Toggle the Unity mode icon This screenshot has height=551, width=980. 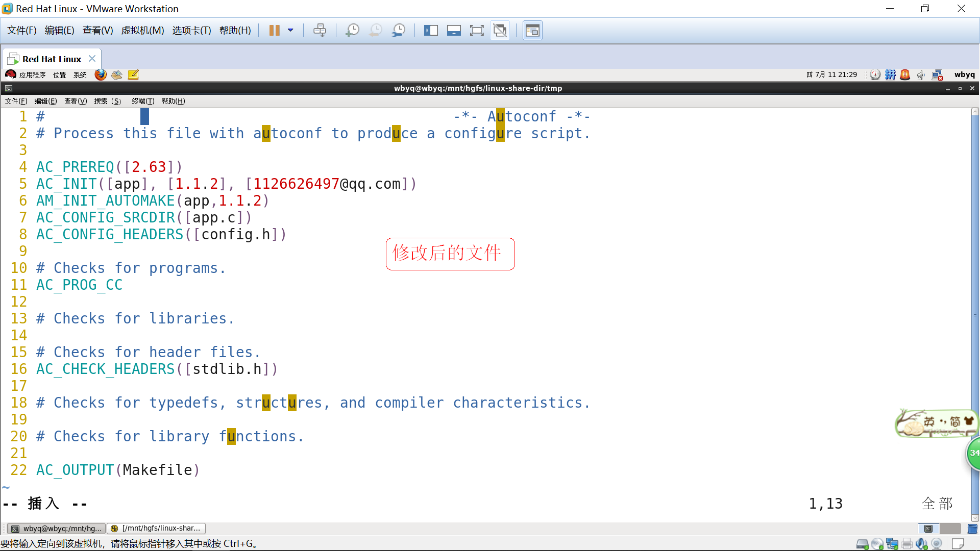coord(500,31)
